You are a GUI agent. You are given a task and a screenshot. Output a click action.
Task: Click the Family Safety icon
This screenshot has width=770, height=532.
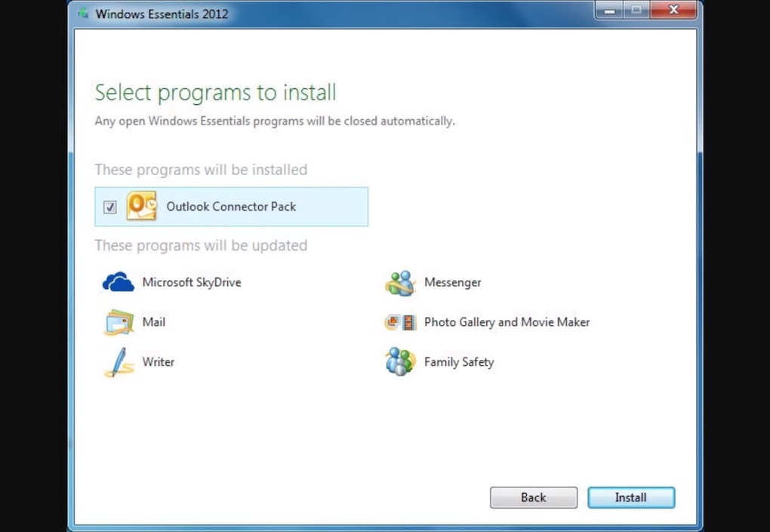400,362
